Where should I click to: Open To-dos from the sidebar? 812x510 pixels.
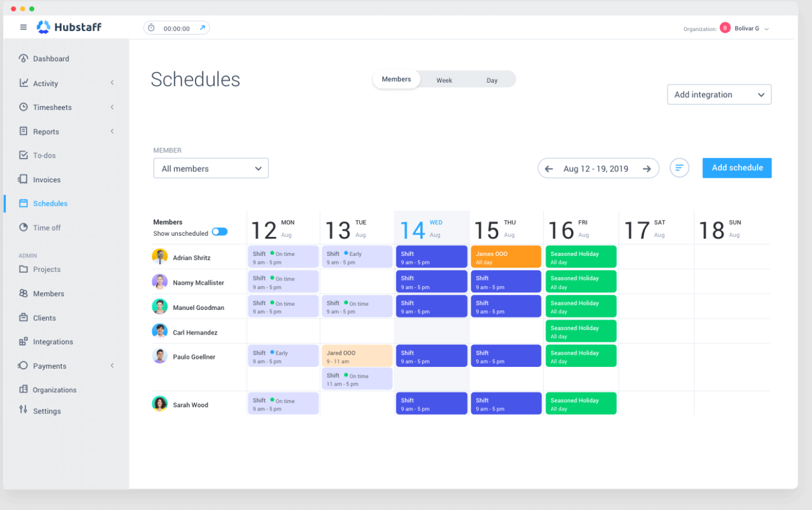pos(44,155)
